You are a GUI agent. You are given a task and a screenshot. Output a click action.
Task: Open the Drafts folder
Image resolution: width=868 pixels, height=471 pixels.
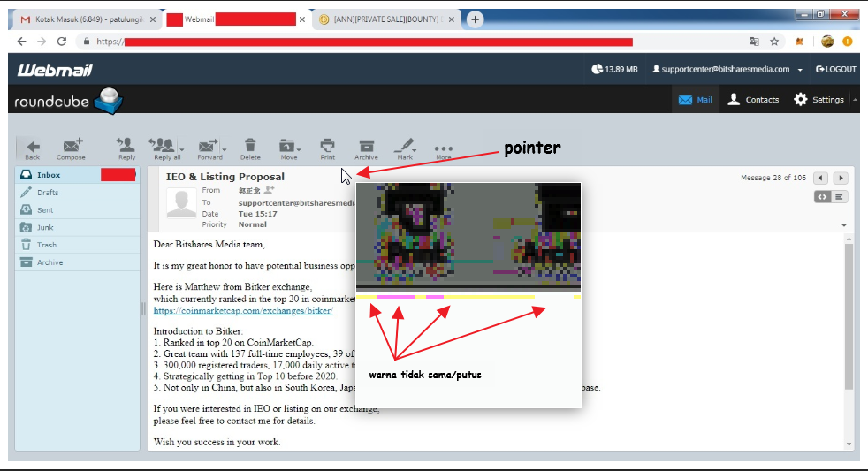[77, 193]
